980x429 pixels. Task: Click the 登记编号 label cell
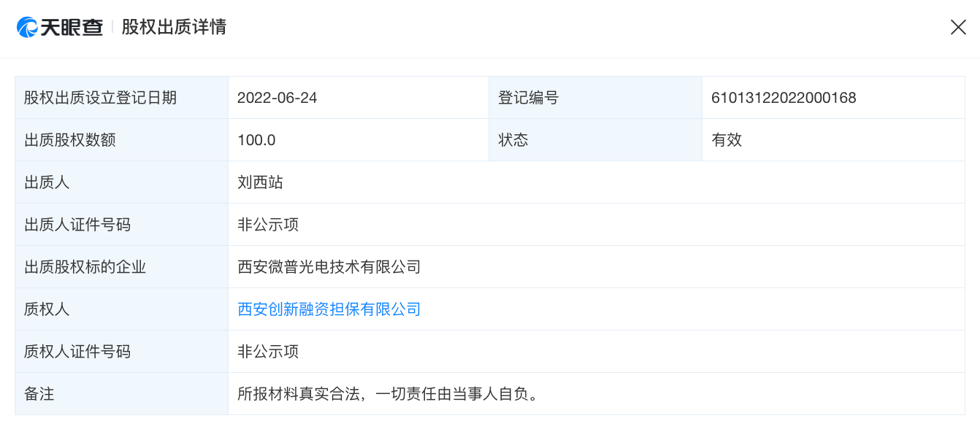point(528,98)
